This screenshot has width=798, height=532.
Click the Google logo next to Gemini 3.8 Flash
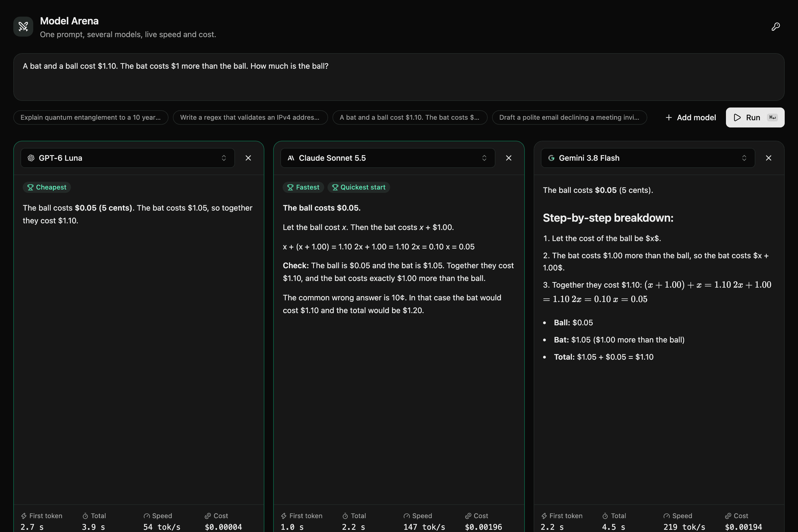pyautogui.click(x=551, y=158)
